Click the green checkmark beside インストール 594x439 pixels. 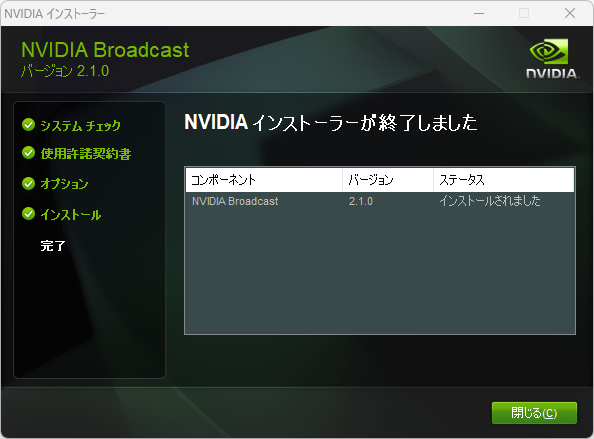[x=28, y=214]
